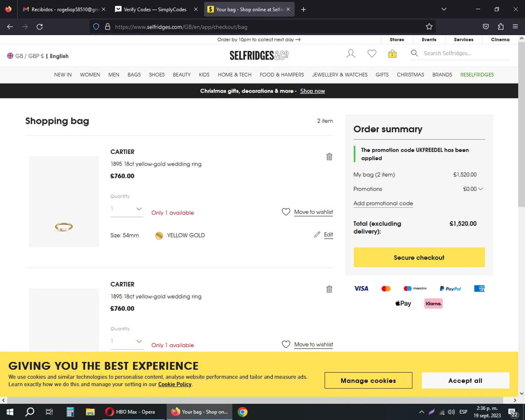Open Calculator from the taskbar
The image size is (525, 420).
click(70, 412)
